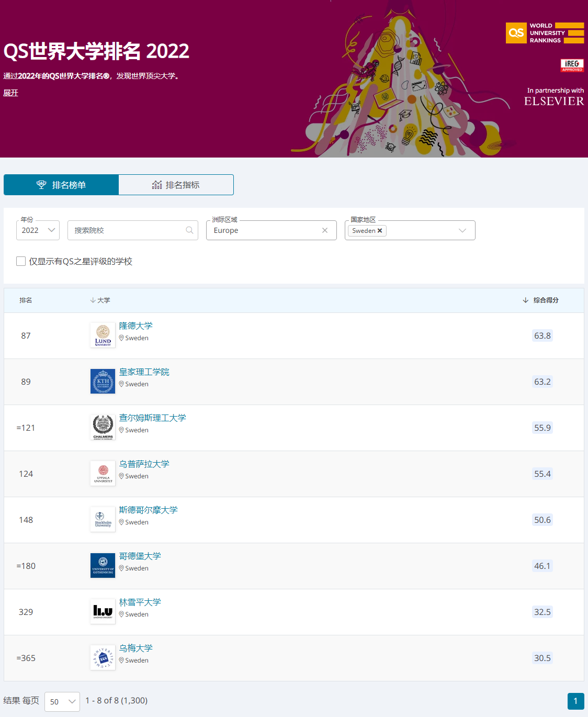The width and height of the screenshot is (588, 717).
Task: Open Stockholm University logo
Action: point(103,520)
